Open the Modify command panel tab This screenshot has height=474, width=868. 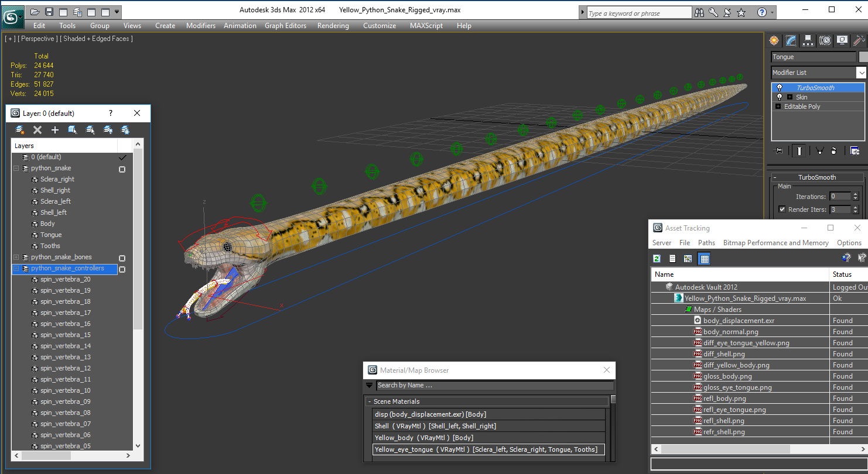click(791, 40)
